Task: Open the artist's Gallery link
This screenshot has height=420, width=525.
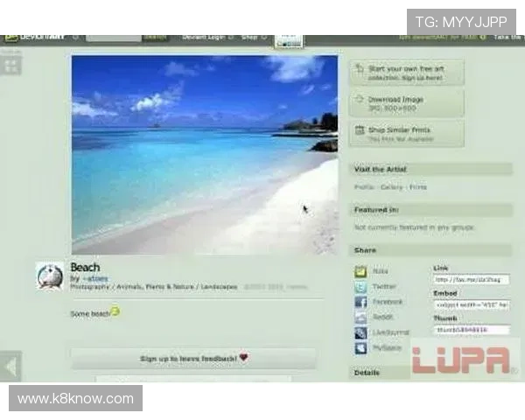Action: pyautogui.click(x=390, y=187)
